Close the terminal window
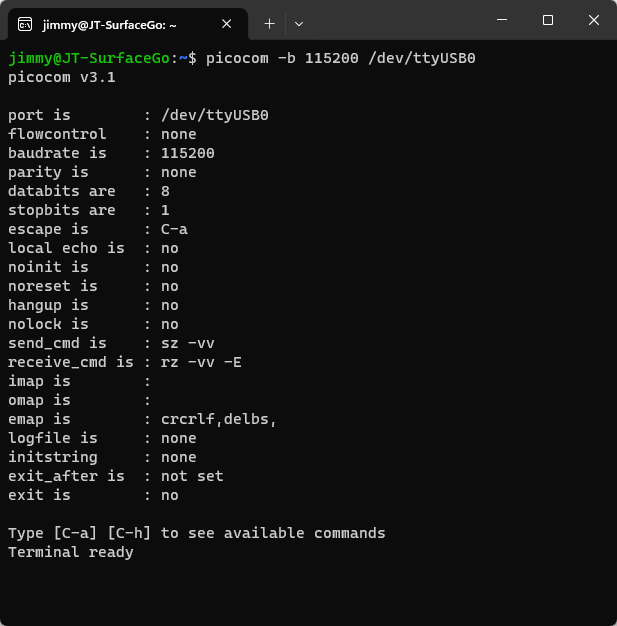This screenshot has height=626, width=617. 594,20
